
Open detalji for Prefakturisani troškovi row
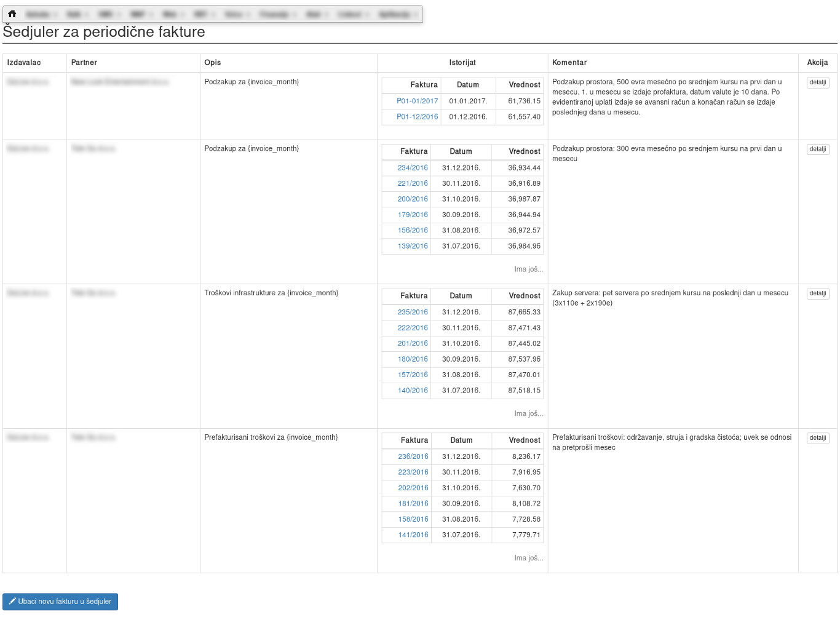tap(818, 438)
